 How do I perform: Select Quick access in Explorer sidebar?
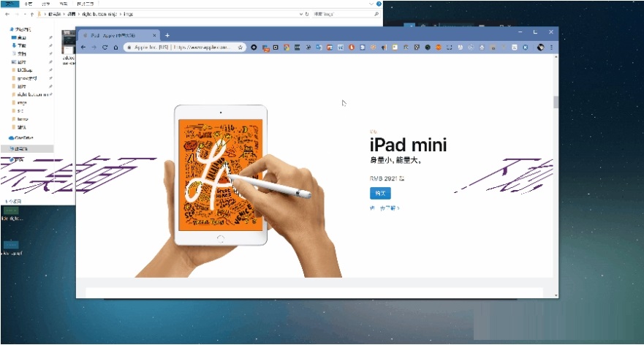(x=20, y=29)
